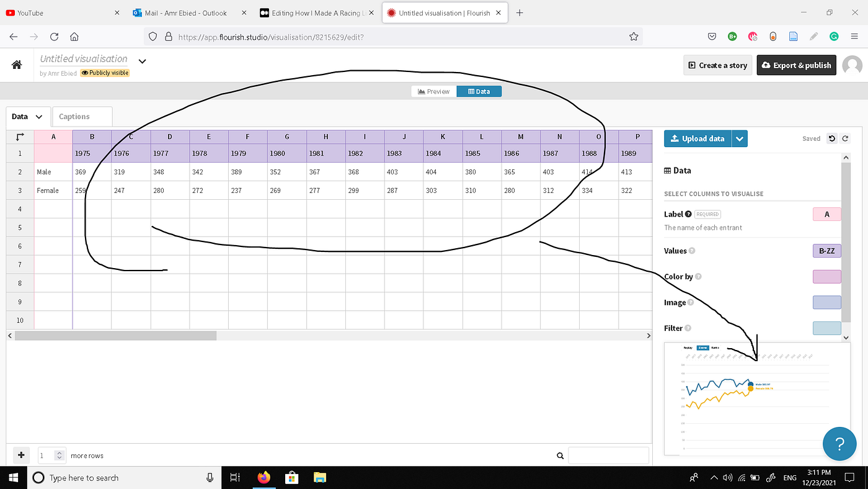
Task: Click the settings panel vertical scrollbar
Action: [x=846, y=242]
